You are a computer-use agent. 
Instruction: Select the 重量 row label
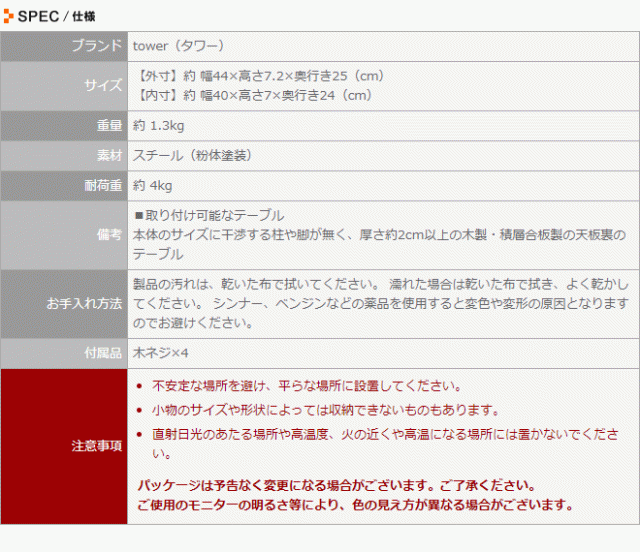[109, 126]
